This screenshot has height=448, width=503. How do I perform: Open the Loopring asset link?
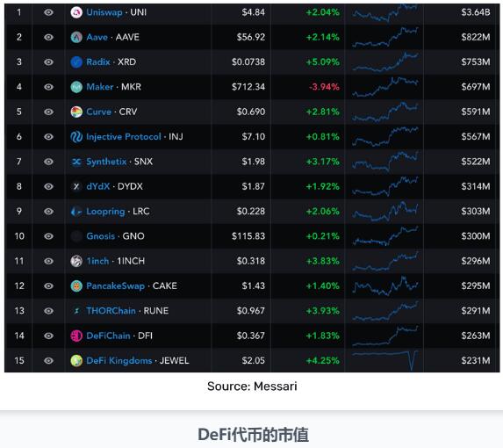click(x=105, y=212)
